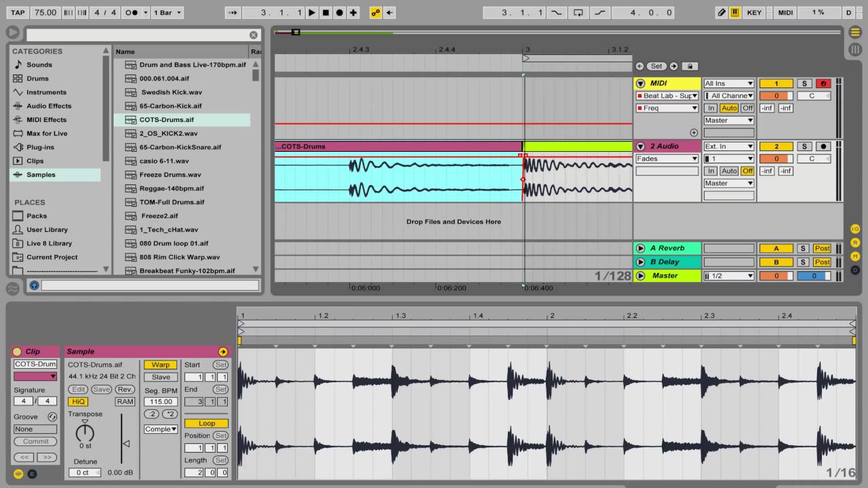
Task: Open the MIDI track All Ins dropdown
Action: (x=729, y=83)
